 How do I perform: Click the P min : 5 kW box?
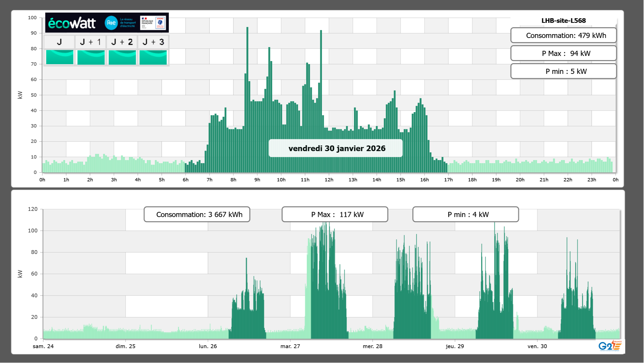point(563,71)
